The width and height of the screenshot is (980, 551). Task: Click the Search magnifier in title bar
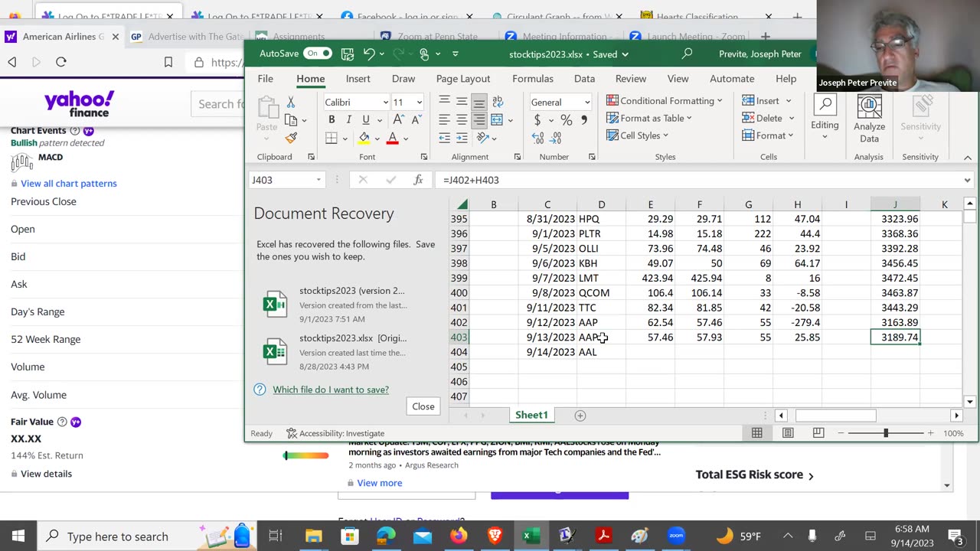click(x=687, y=54)
